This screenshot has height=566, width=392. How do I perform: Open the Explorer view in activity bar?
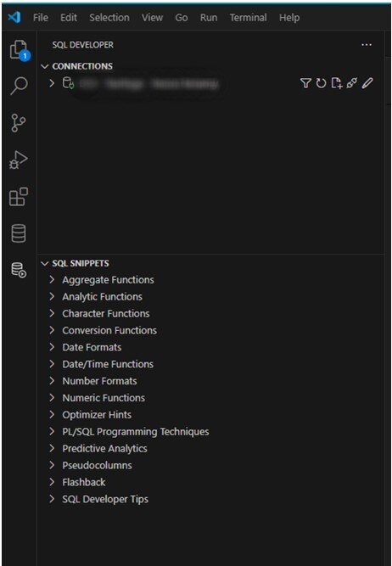pos(19,49)
